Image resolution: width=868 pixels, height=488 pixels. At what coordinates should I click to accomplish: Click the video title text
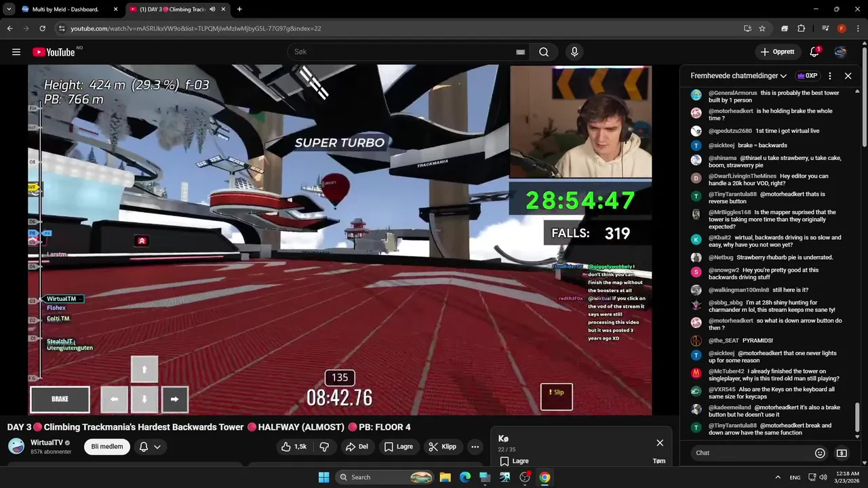(x=209, y=427)
